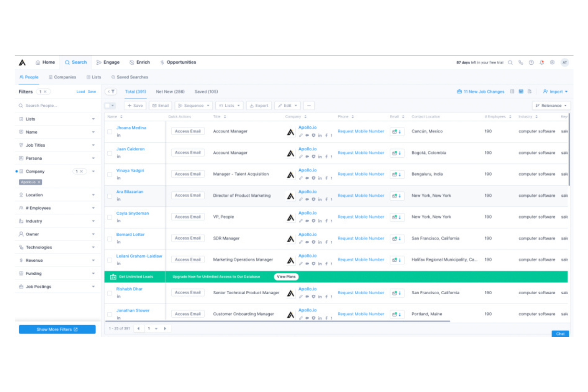Click the View Plans button
This screenshot has width=588, height=392.
[x=286, y=277]
